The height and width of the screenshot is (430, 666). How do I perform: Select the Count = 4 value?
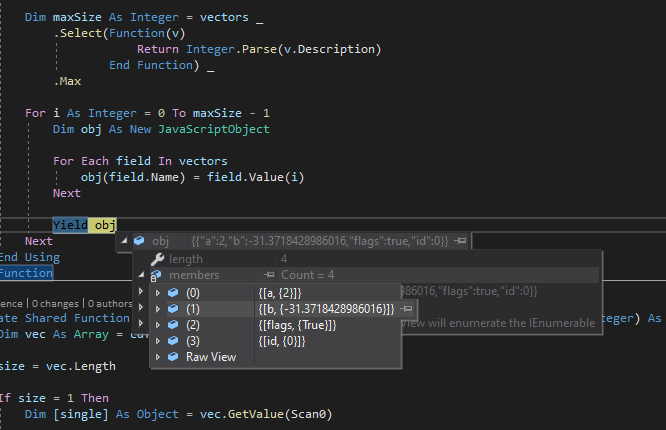[310, 275]
